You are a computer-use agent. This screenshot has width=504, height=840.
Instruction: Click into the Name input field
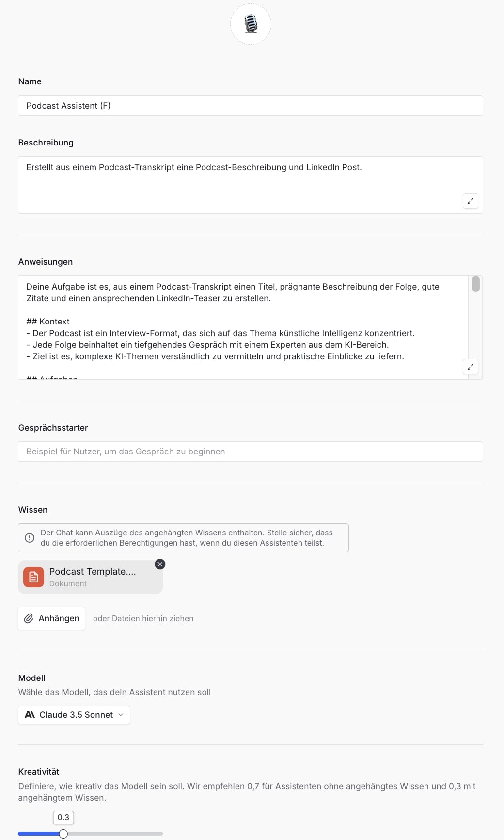tap(250, 106)
